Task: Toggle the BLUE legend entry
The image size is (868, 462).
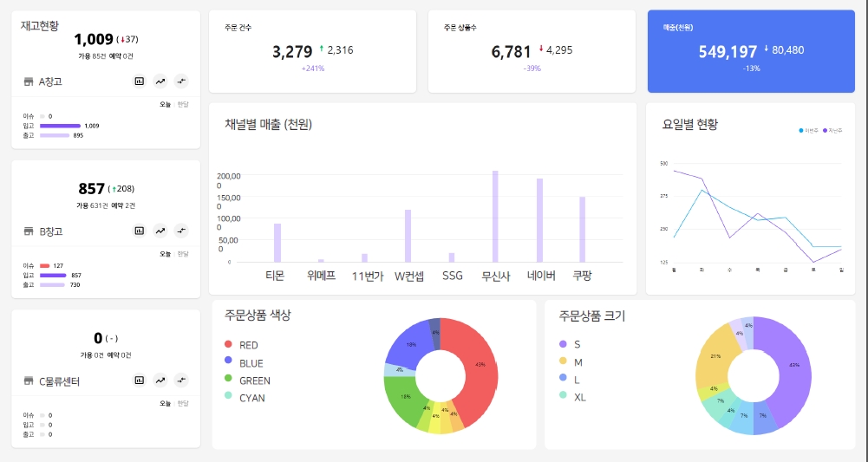Action: tap(244, 363)
